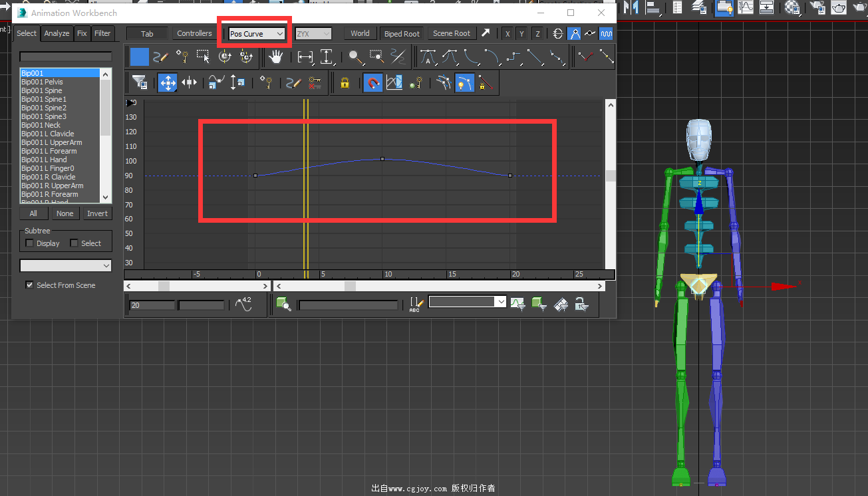Click the Show Biped waveform icon
Screen dimensions: 868x496
tap(606, 33)
